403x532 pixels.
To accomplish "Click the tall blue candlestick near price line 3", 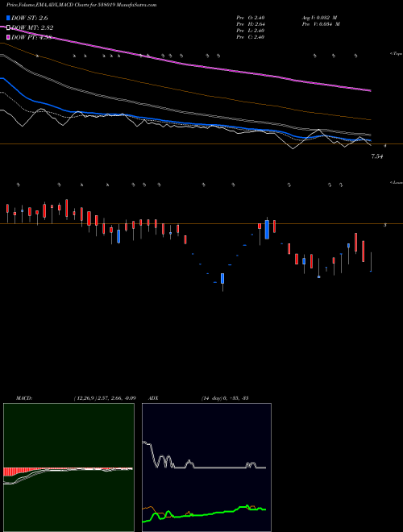I will (267, 230).
